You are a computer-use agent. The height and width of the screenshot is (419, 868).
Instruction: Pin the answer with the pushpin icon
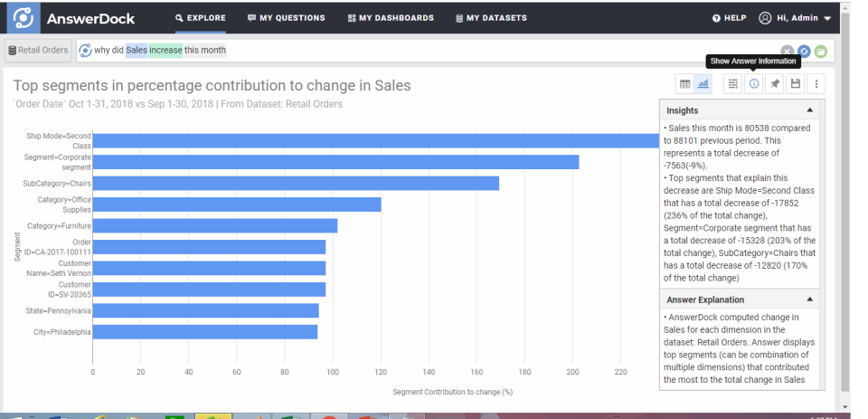click(775, 83)
